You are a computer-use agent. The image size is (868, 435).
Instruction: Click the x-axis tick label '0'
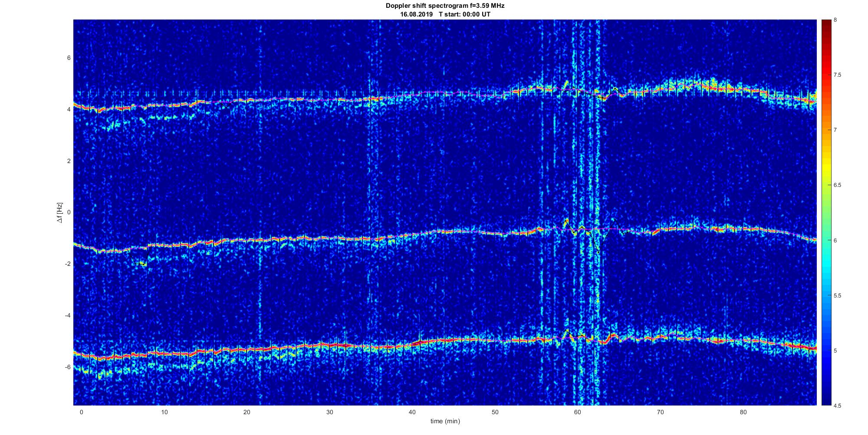(x=81, y=412)
